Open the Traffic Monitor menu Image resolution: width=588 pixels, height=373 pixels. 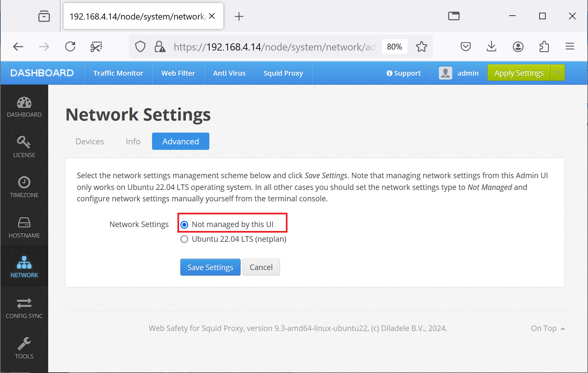118,73
